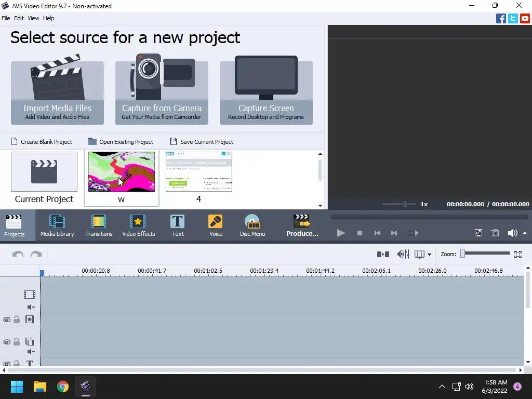Click Save Current Project
Screen dimensions: 532x399
click(x=202, y=142)
